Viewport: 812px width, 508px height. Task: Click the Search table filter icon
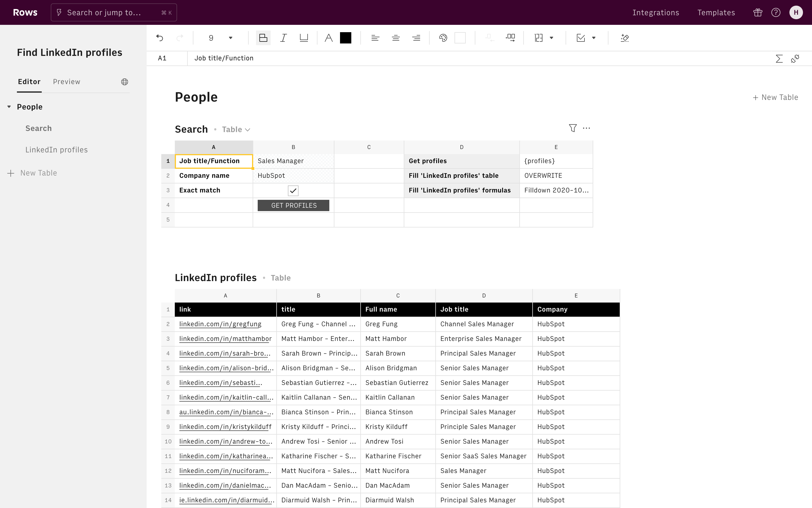(x=573, y=128)
